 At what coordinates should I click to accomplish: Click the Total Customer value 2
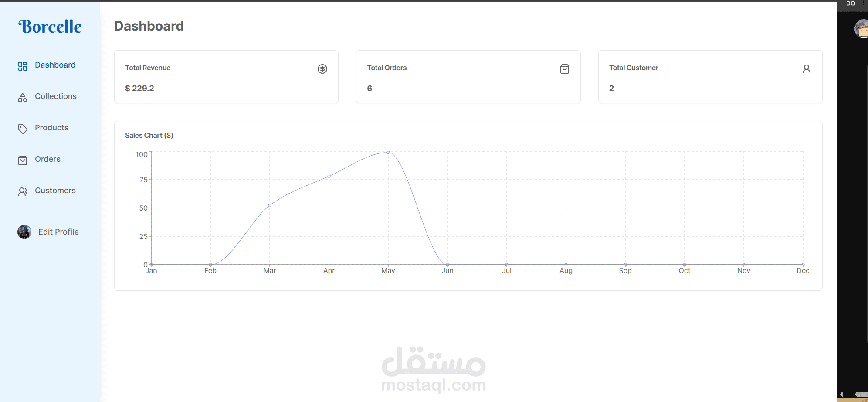click(611, 88)
